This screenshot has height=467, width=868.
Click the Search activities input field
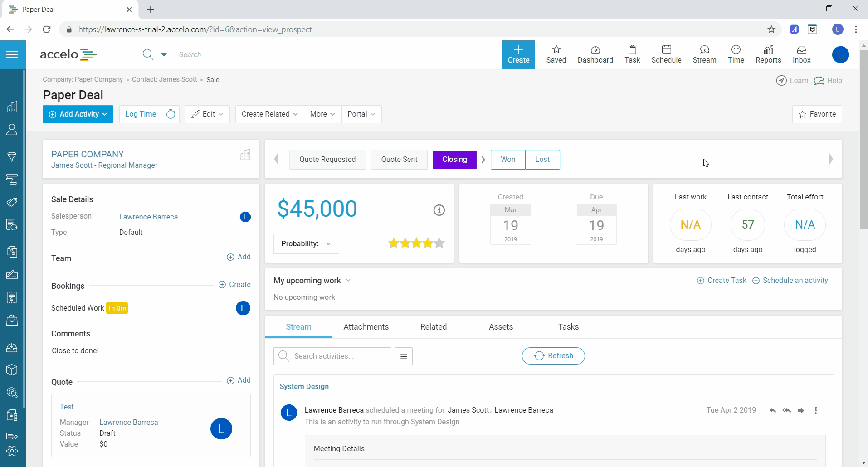point(338,356)
